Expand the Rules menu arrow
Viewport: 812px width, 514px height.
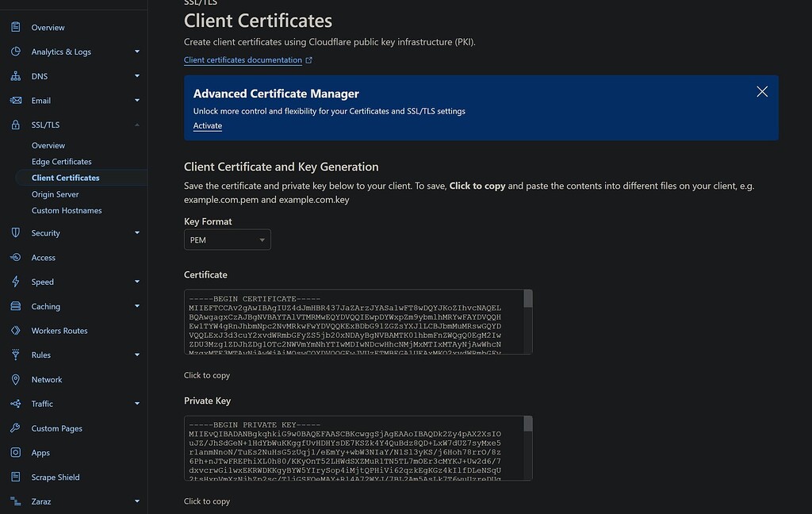[137, 355]
